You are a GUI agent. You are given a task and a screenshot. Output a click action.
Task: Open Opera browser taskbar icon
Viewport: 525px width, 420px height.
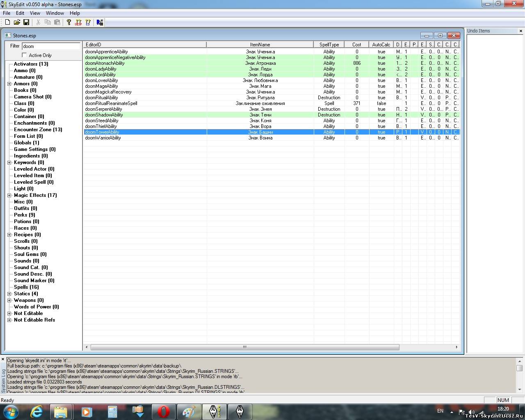coord(163,412)
